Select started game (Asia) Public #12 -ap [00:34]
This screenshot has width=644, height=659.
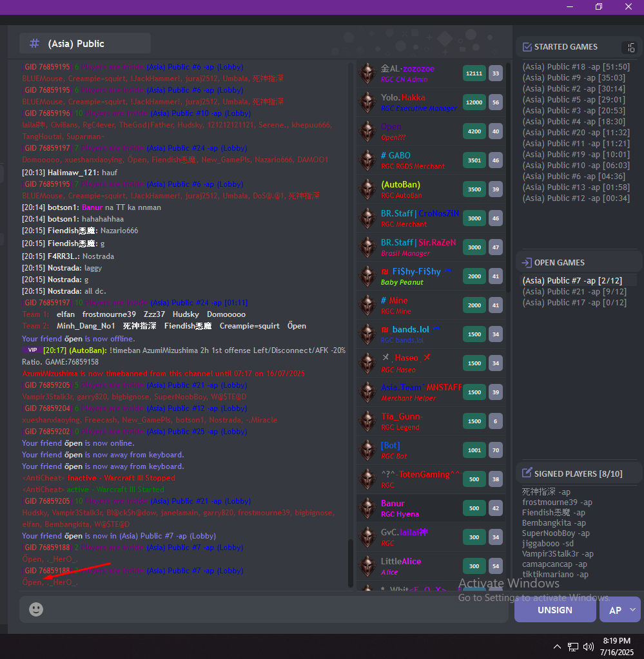tap(576, 198)
